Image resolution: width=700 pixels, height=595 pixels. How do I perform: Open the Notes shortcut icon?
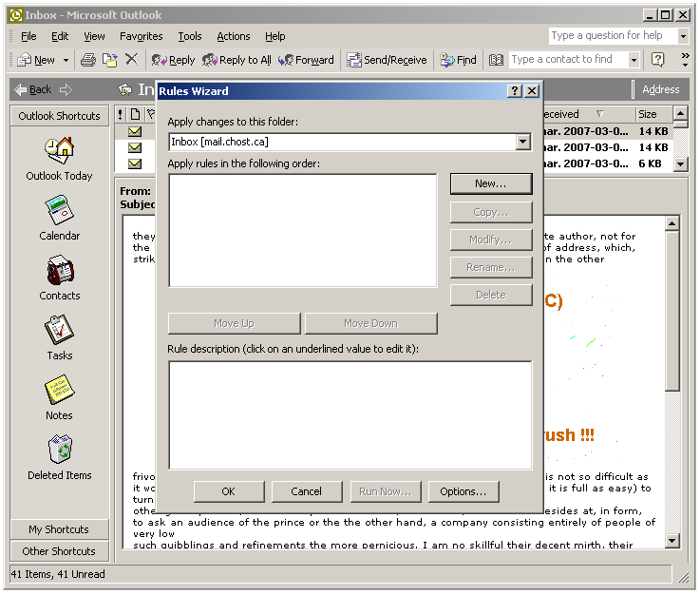point(60,390)
